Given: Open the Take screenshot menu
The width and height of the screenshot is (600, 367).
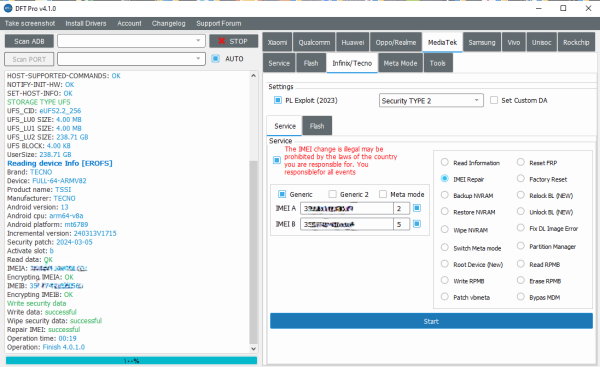Looking at the screenshot, I should point(30,23).
